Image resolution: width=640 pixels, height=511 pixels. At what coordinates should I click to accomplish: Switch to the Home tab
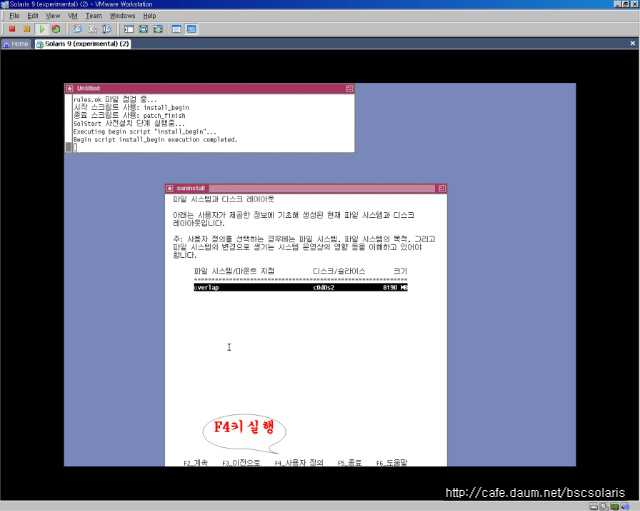click(x=16, y=44)
